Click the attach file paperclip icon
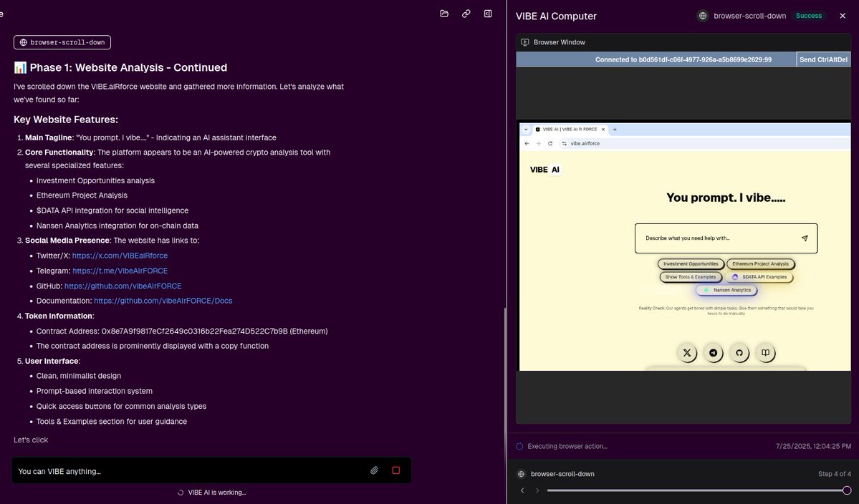 click(x=374, y=470)
